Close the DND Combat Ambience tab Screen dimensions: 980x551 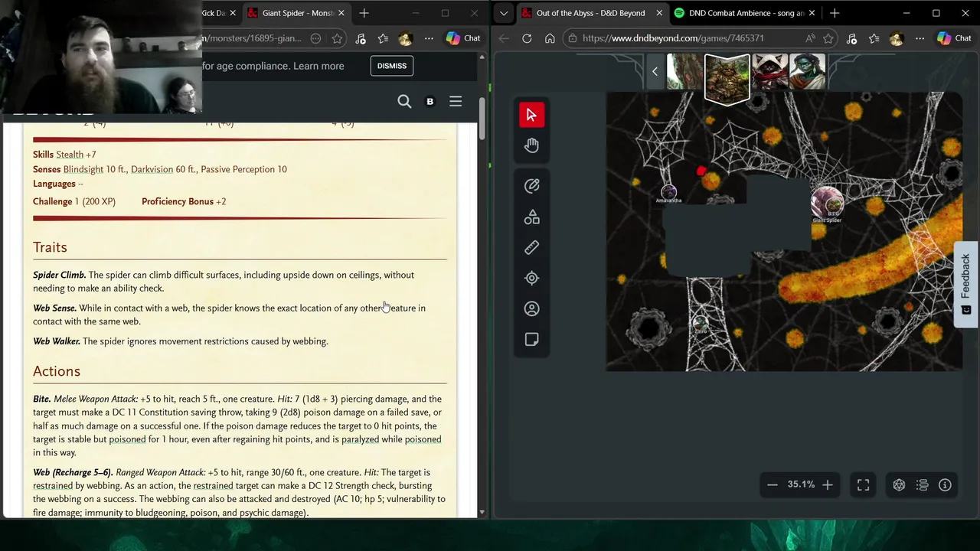pos(812,13)
